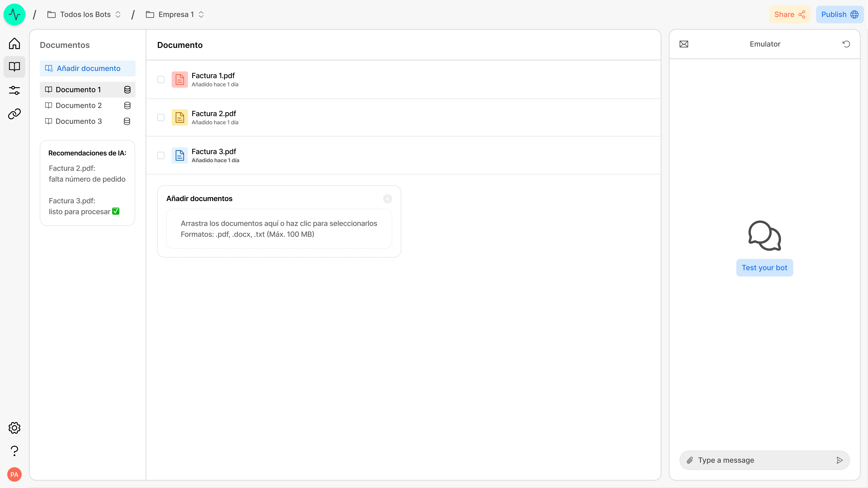This screenshot has height=488, width=868.
Task: Click the integrations link icon in sidebar
Action: tap(14, 114)
